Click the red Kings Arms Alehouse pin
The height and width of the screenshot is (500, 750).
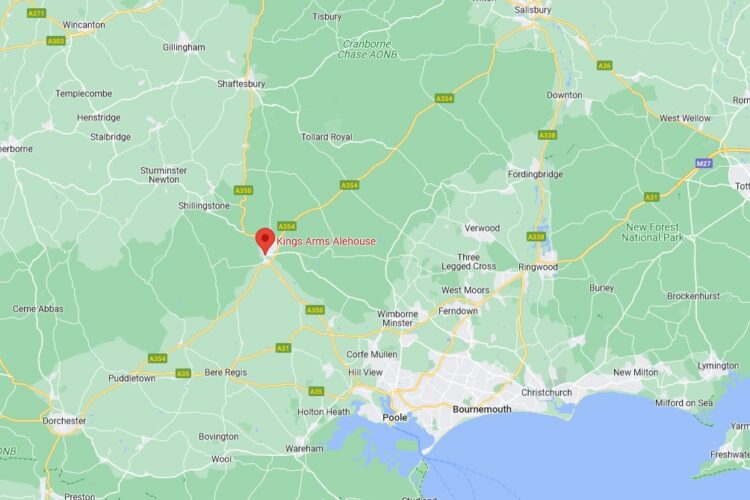click(x=265, y=241)
